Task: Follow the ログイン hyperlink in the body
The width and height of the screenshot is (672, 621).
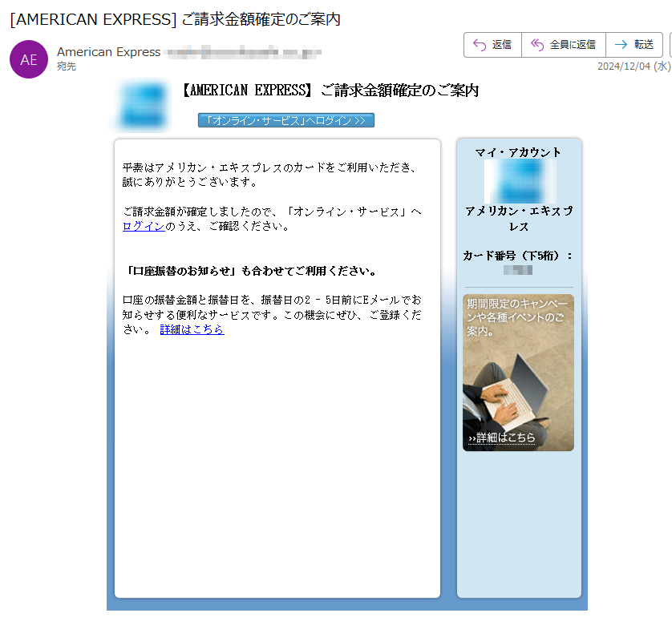Action: pos(144,226)
